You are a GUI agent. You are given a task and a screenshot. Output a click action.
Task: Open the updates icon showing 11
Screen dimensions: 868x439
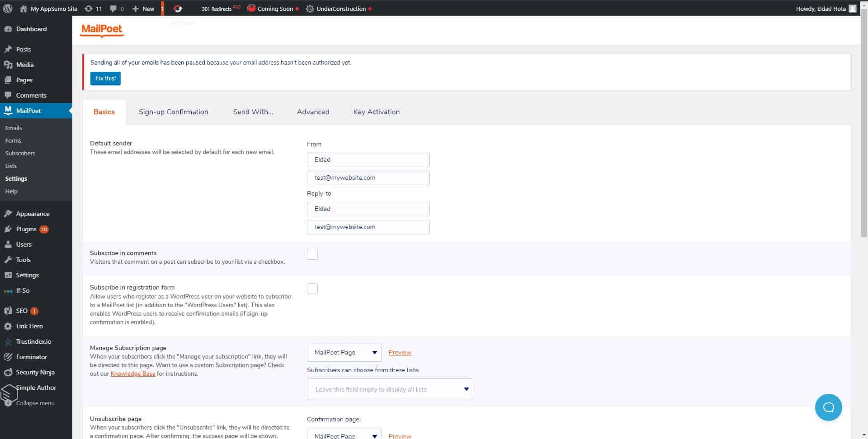89,9
